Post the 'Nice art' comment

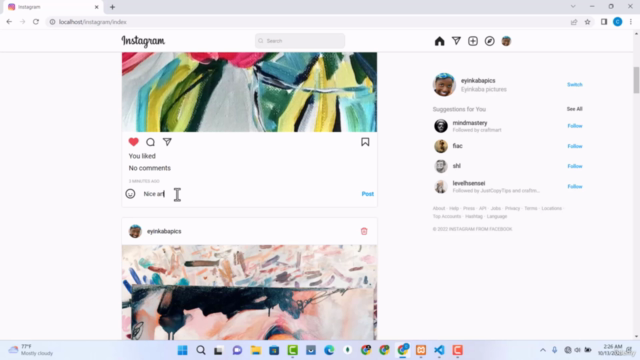(367, 194)
